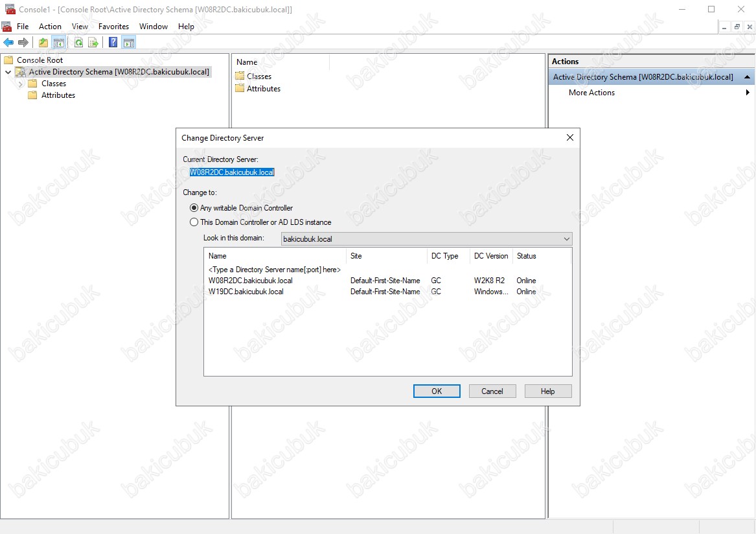The width and height of the screenshot is (756, 534).
Task: Click the console document icon beside File menu
Action: click(6, 26)
